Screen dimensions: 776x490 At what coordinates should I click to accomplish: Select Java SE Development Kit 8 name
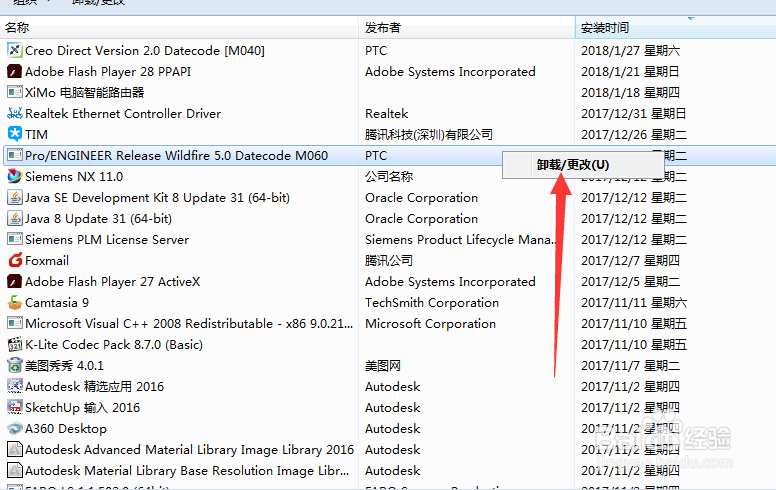click(x=157, y=197)
